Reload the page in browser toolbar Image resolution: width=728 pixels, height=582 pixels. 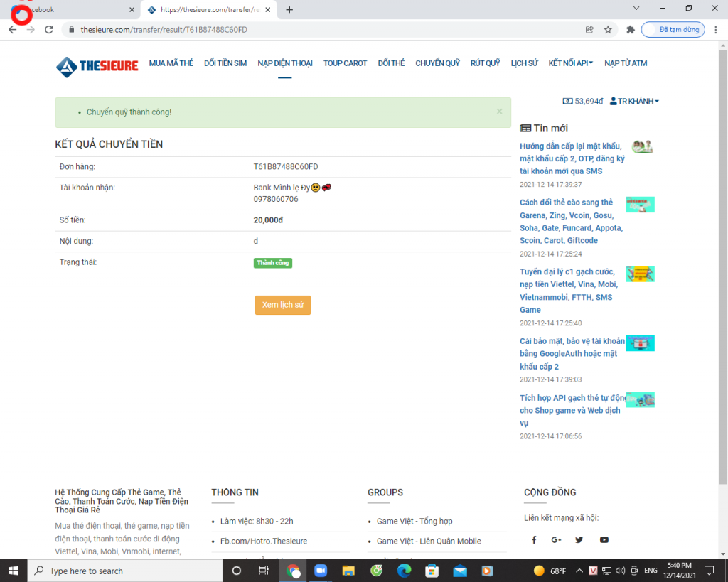49,30
